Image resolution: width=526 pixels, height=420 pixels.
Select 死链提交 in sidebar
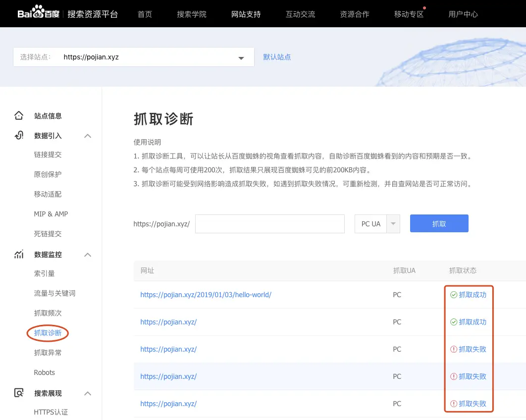click(x=48, y=234)
